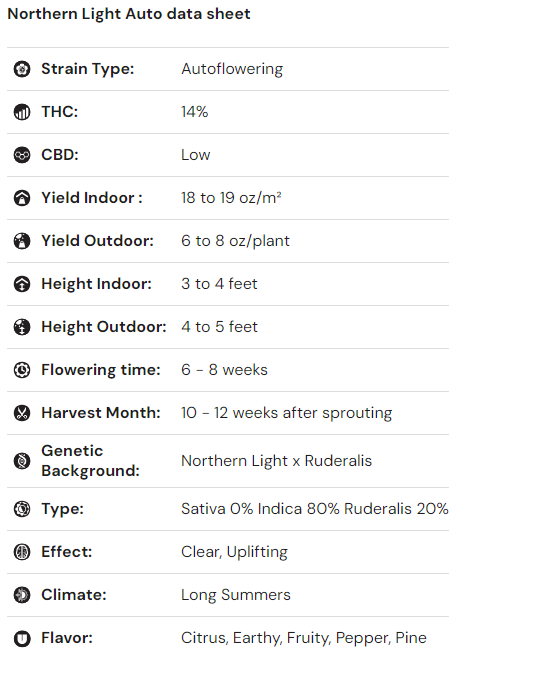The image size is (549, 687).
Task: Click the Harvest Month scissors icon
Action: click(22, 413)
